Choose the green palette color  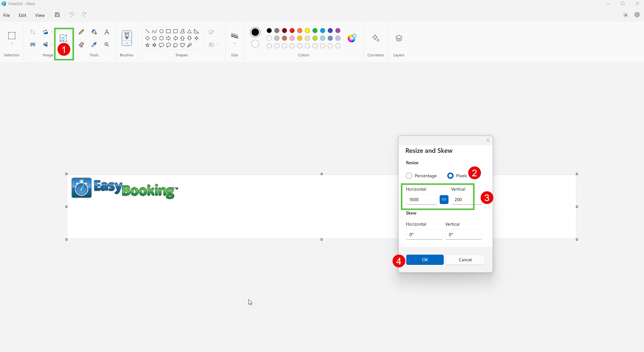315,31
